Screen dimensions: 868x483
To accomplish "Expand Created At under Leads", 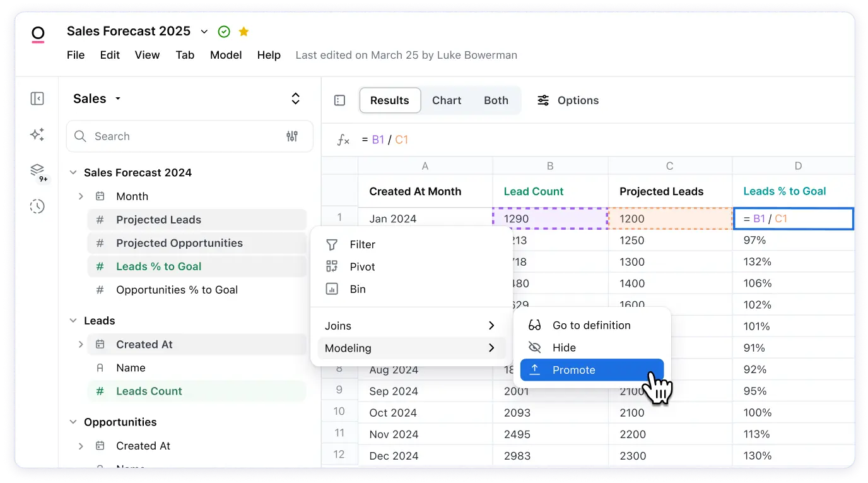I will pos(81,345).
